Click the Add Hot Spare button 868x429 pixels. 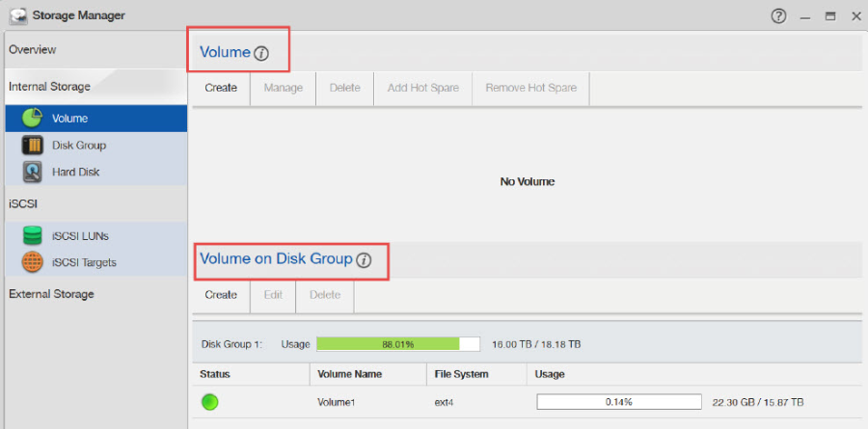(421, 88)
